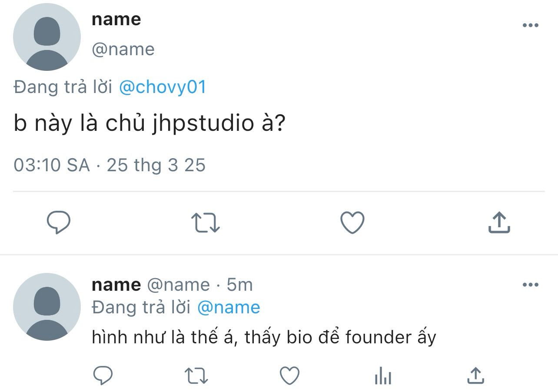Open more options menu on reply tweet
This screenshot has width=558, height=392.
click(530, 285)
